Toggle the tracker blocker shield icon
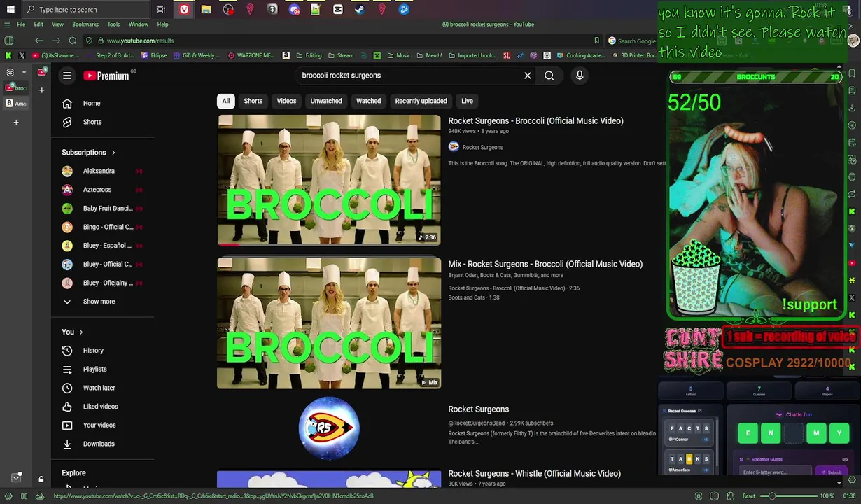This screenshot has height=504, width=861. pyautogui.click(x=89, y=41)
